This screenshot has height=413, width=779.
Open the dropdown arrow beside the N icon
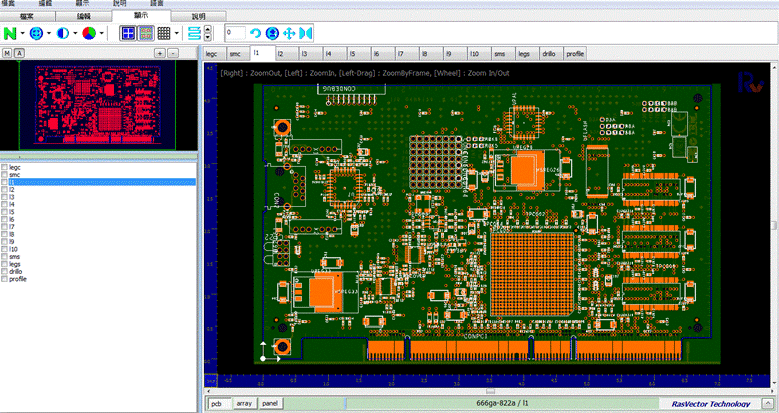23,34
